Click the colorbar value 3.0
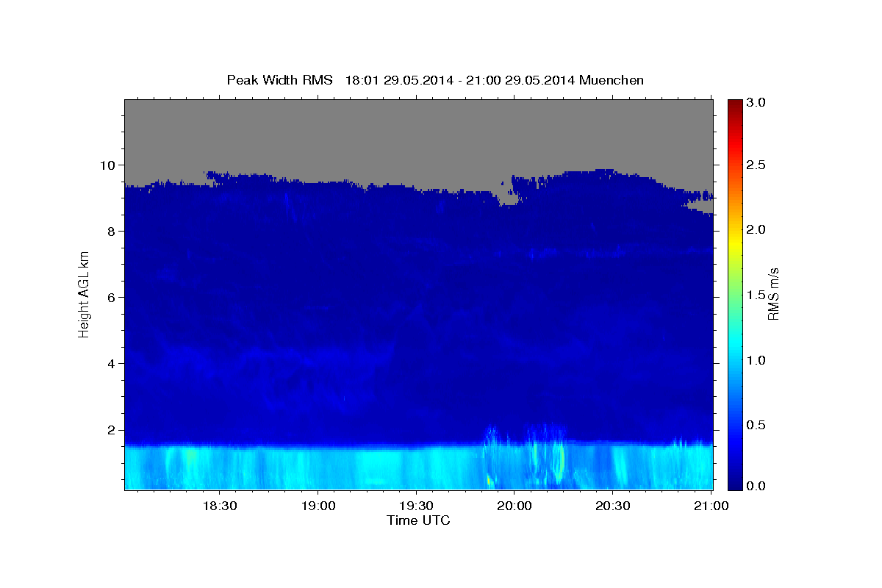The height and width of the screenshot is (588, 882). tap(756, 102)
